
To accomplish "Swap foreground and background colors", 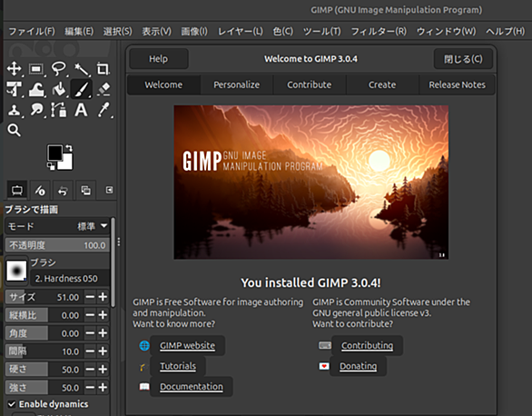I will tap(69, 148).
